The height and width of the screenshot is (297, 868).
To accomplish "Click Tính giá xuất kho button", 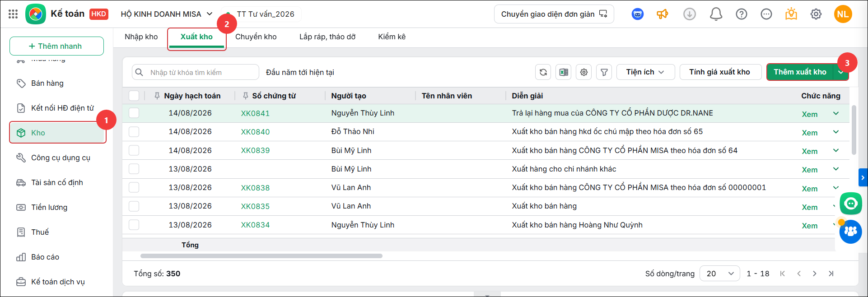I will pos(720,72).
